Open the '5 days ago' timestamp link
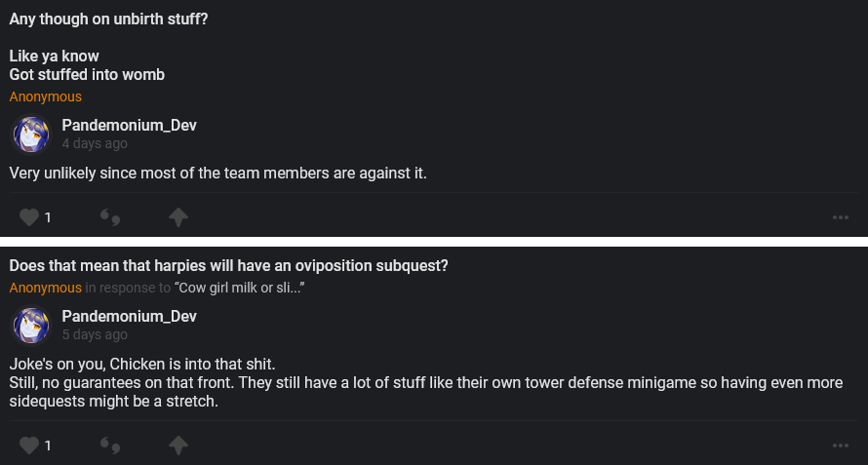Image resolution: width=868 pixels, height=465 pixels. coord(95,334)
